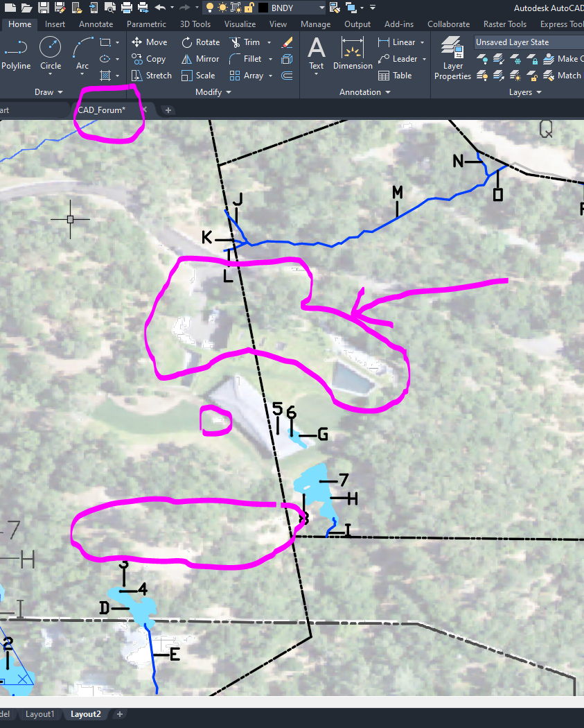Viewport: 584px width, 728px height.
Task: Open the Annotate ribbon tab
Action: pos(96,23)
